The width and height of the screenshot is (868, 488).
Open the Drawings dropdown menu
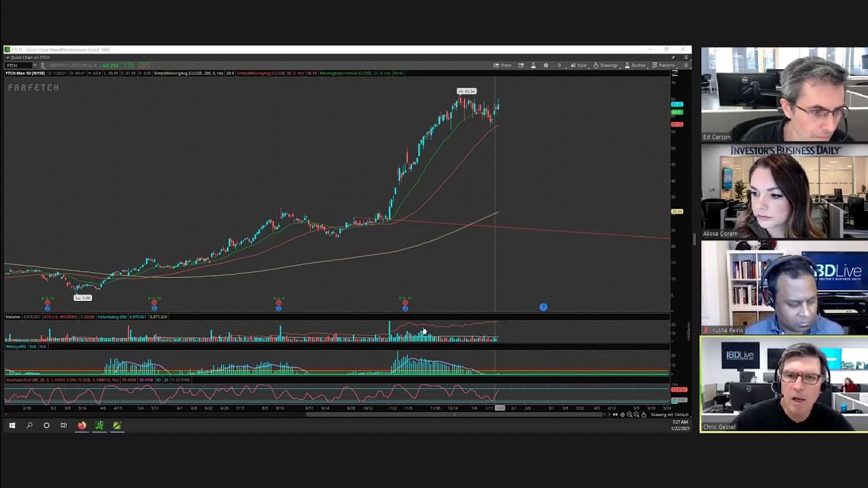click(x=606, y=65)
